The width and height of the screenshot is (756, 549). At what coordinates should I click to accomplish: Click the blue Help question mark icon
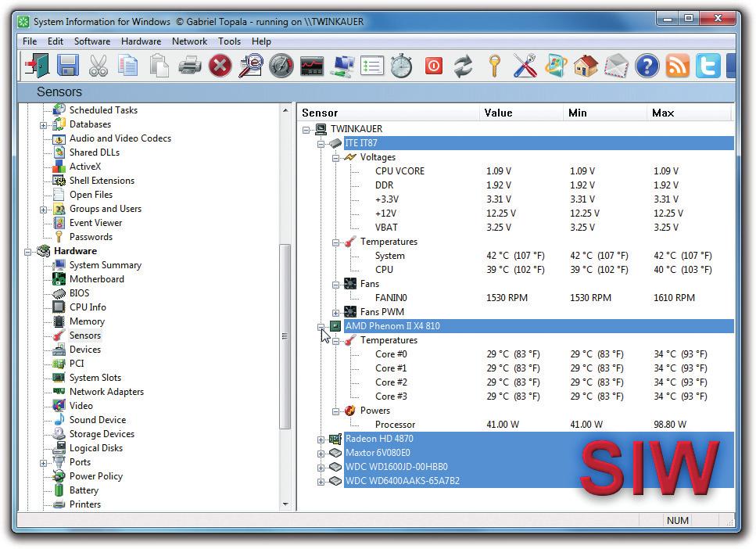pos(647,66)
